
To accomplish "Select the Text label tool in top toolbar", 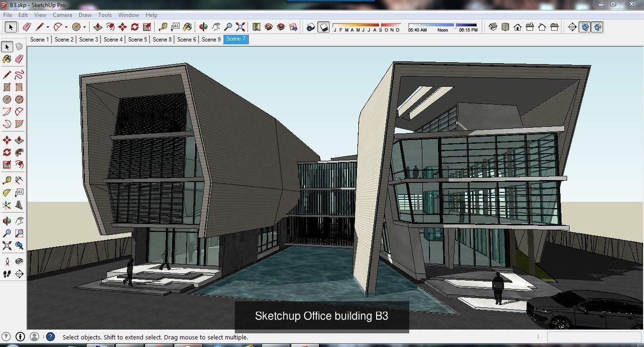I will tap(175, 27).
